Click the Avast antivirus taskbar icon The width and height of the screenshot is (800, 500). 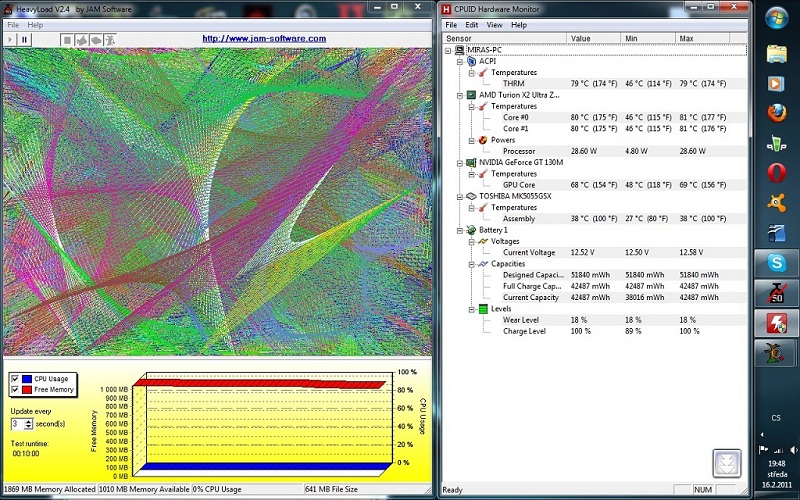[x=776, y=202]
